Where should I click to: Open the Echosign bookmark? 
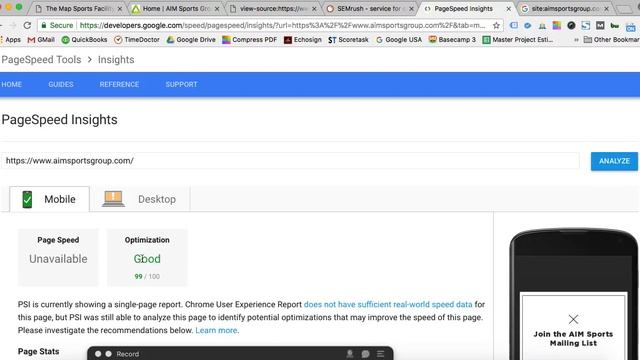click(302, 40)
